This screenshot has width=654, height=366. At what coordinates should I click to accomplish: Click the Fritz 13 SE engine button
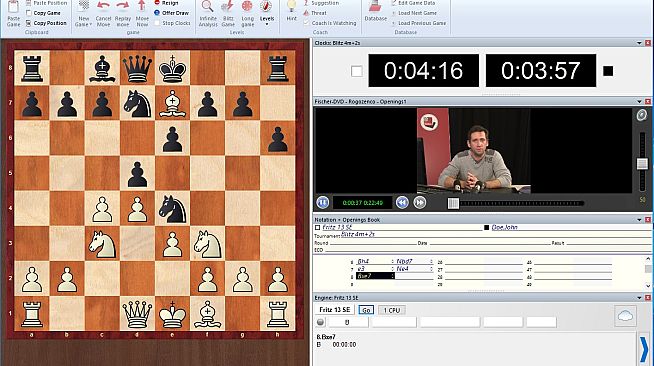pos(335,310)
